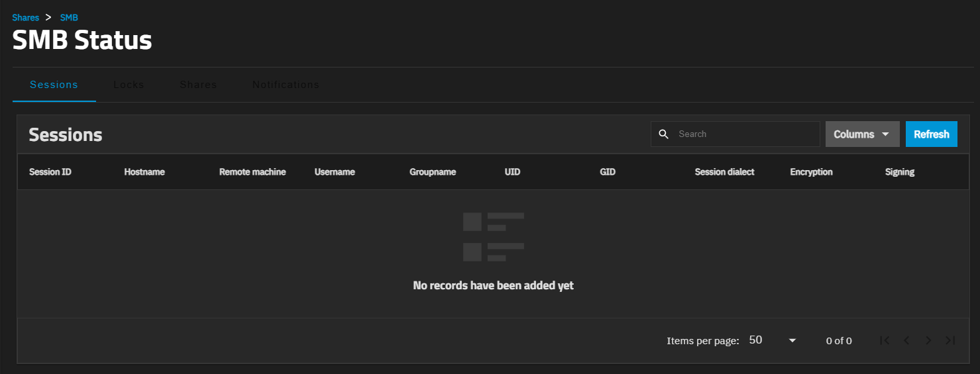Open the Notifications tab
The width and height of the screenshot is (980, 374).
(286, 85)
